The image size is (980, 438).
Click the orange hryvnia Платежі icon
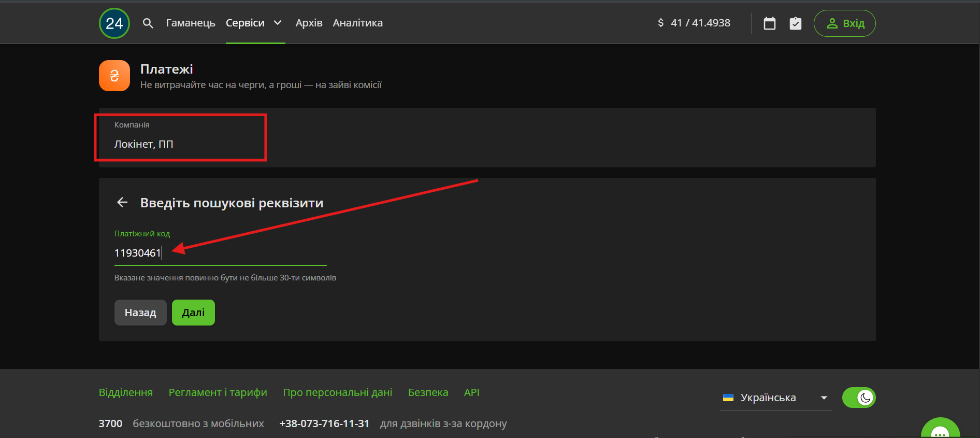[x=114, y=76]
